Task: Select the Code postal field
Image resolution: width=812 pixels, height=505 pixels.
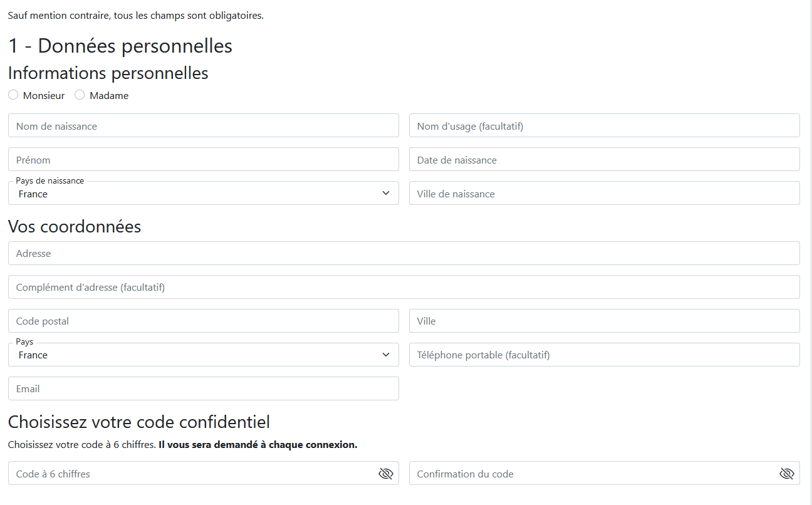Action: click(x=204, y=321)
